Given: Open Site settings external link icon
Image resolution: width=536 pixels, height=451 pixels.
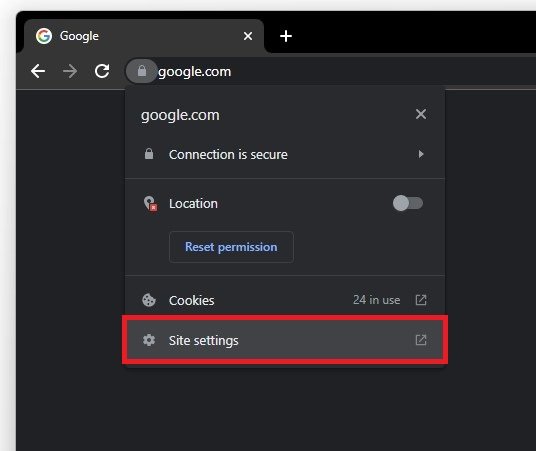Looking at the screenshot, I should (421, 340).
